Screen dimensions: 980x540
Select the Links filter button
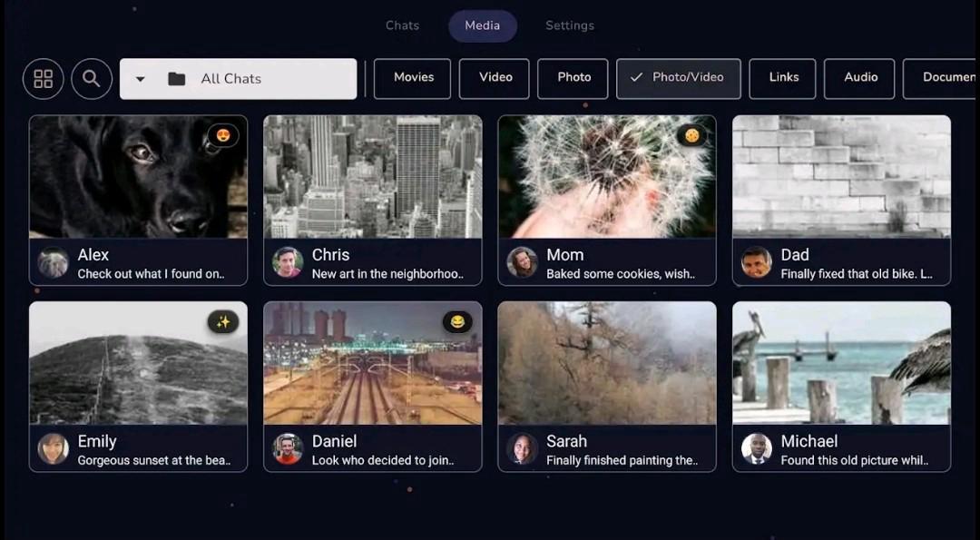click(x=782, y=79)
